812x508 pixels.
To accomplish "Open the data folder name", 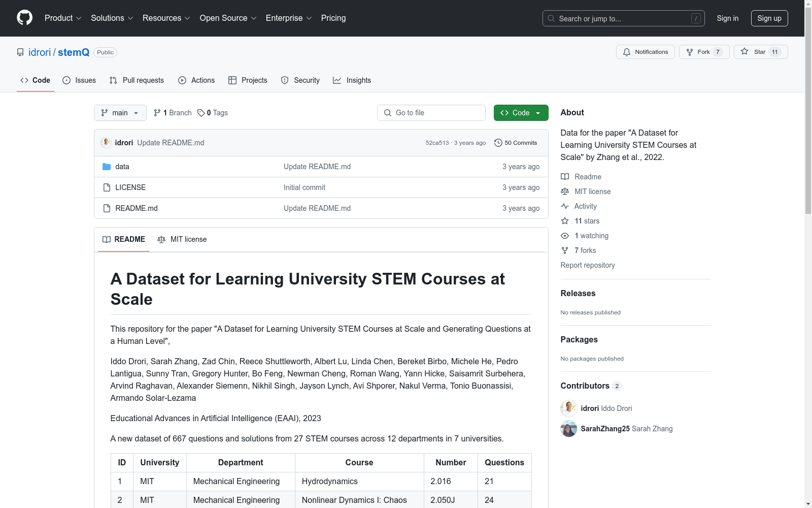I will pos(122,167).
